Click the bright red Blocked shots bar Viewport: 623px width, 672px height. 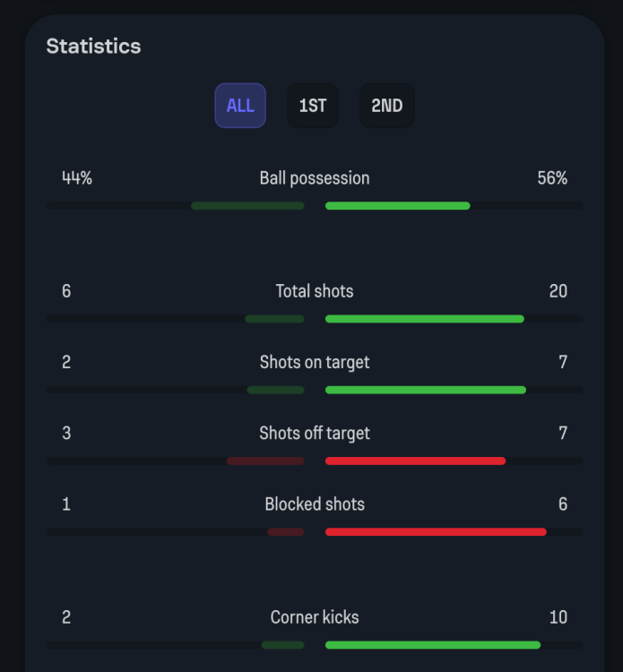coord(436,532)
